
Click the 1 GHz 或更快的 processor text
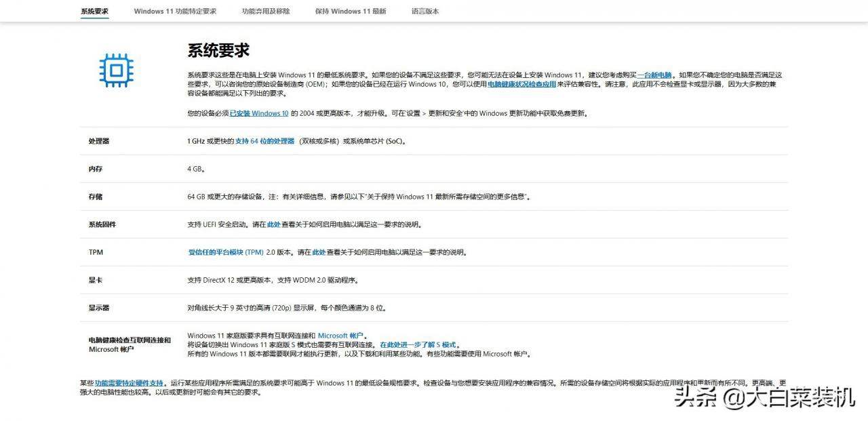tap(210, 141)
